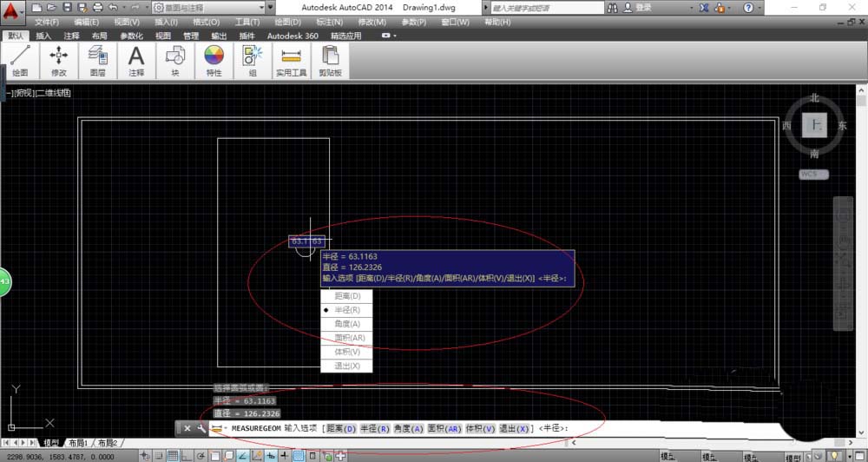Choose 体积(V) in the dynamic popup menu
Viewport: 868px width, 462px height.
[346, 352]
